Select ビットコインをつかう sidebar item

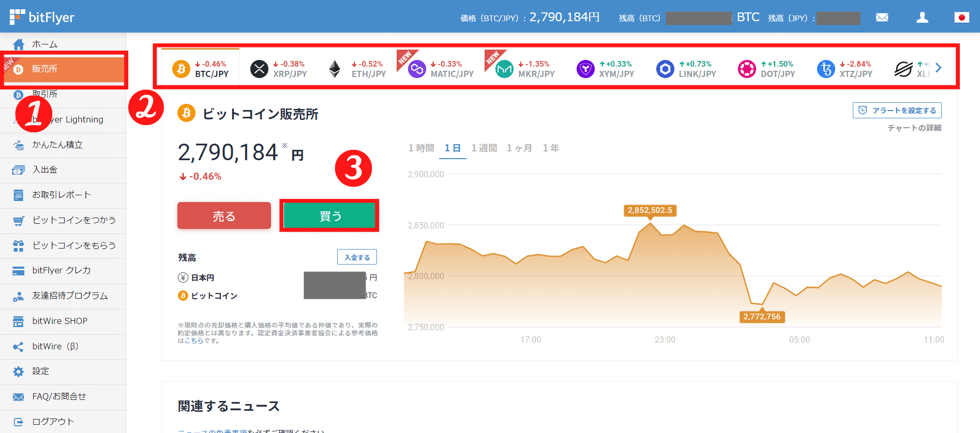63,221
